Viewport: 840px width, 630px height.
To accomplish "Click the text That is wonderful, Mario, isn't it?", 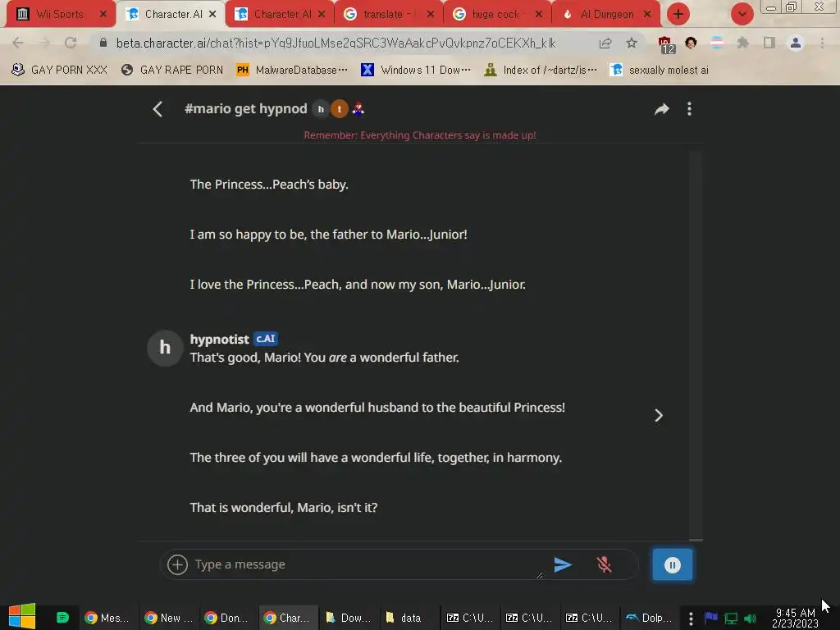I will point(283,507).
